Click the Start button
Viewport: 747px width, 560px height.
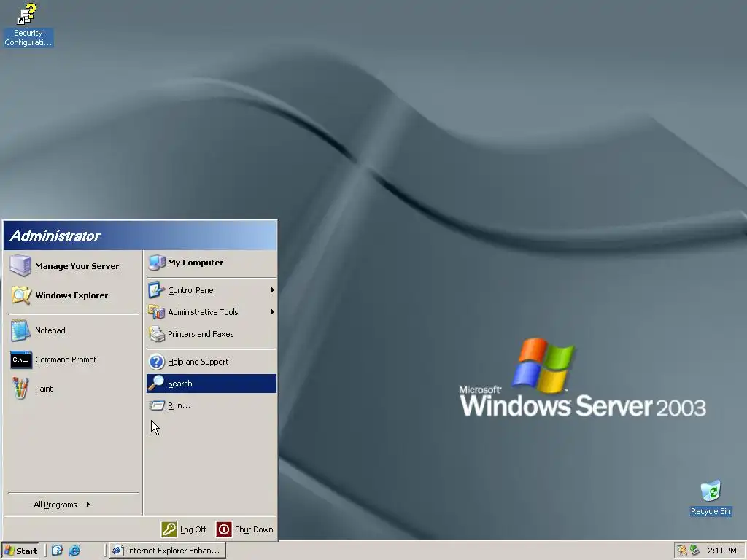pos(20,551)
